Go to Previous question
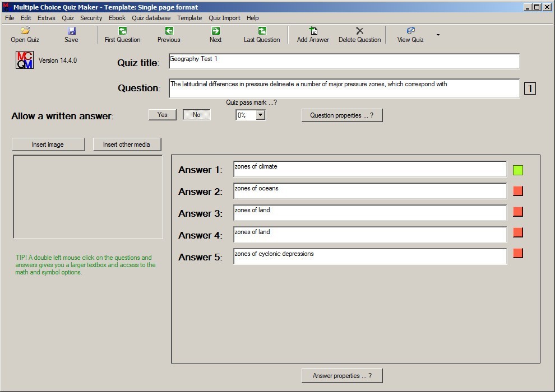555x392 pixels. coord(169,31)
